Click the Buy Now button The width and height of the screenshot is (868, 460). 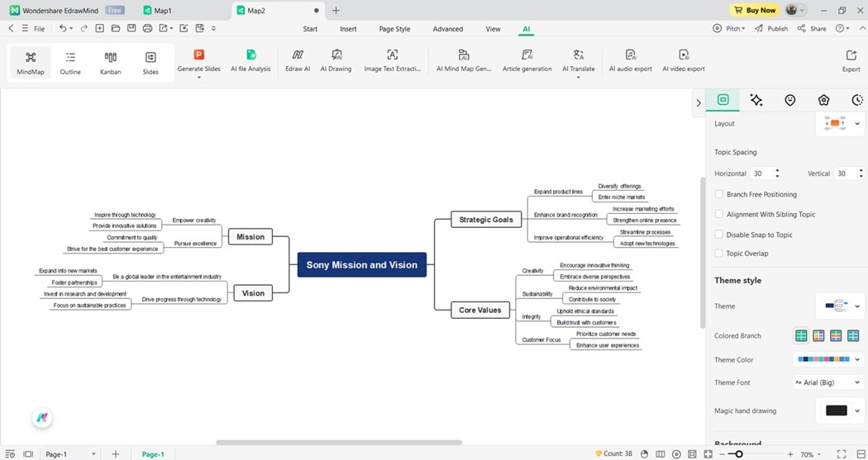(755, 10)
